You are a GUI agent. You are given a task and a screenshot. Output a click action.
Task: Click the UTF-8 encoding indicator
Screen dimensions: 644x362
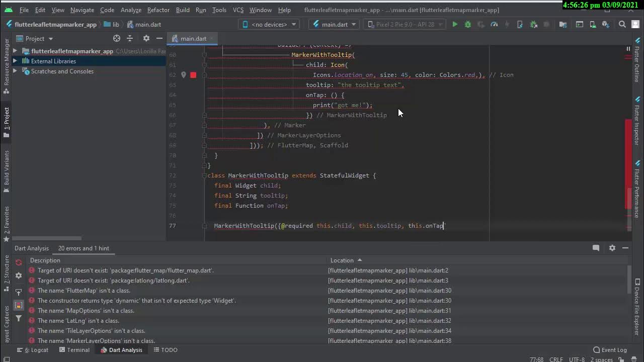coord(577,359)
